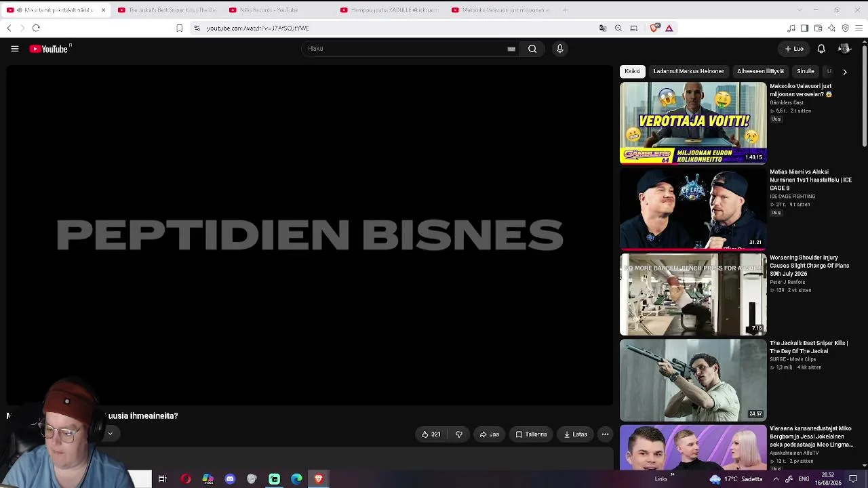Select the Kaikki filter chip

point(633,71)
